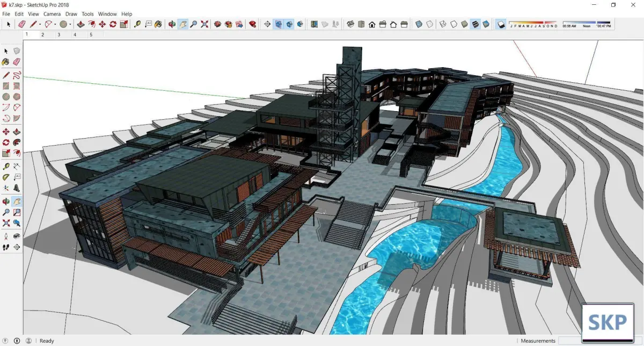Enable Shaded With Textures style

click(x=475, y=24)
